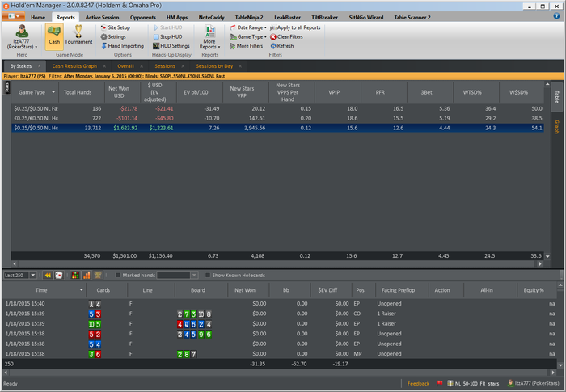Sort by Total Hands column header

coord(78,92)
